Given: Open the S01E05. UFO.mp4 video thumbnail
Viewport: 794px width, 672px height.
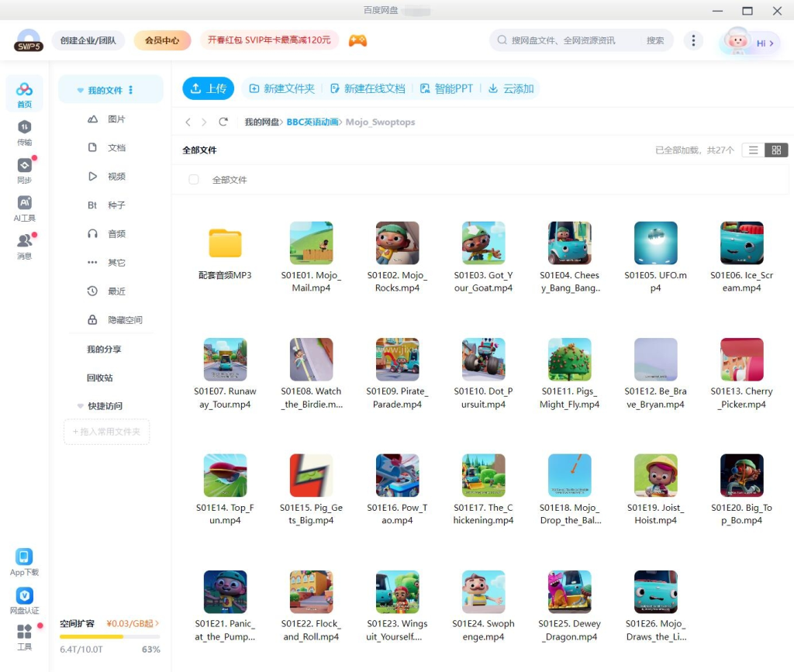Looking at the screenshot, I should (x=655, y=243).
